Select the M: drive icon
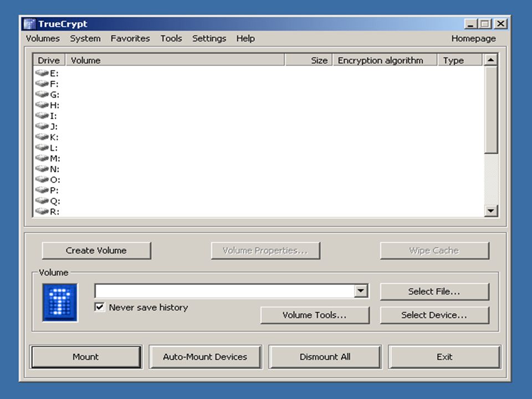 coord(42,158)
